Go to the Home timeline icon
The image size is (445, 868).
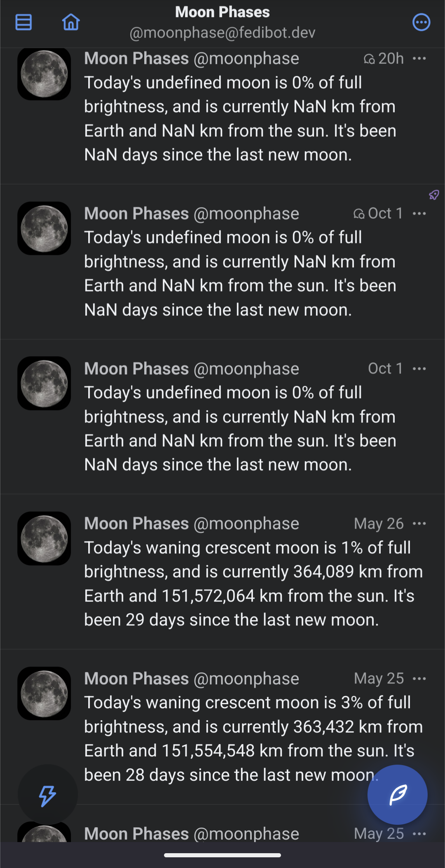point(71,22)
